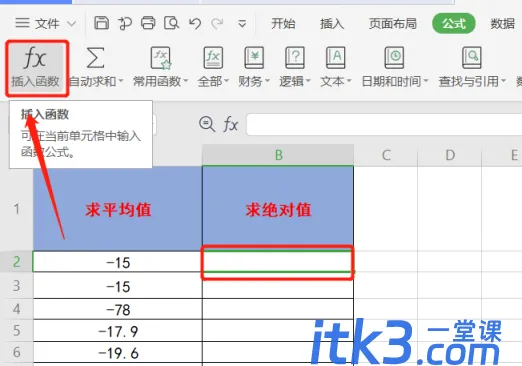Click the AutoSum (自动求和) sigma icon
This screenshot has width=522, height=366.
point(95,58)
